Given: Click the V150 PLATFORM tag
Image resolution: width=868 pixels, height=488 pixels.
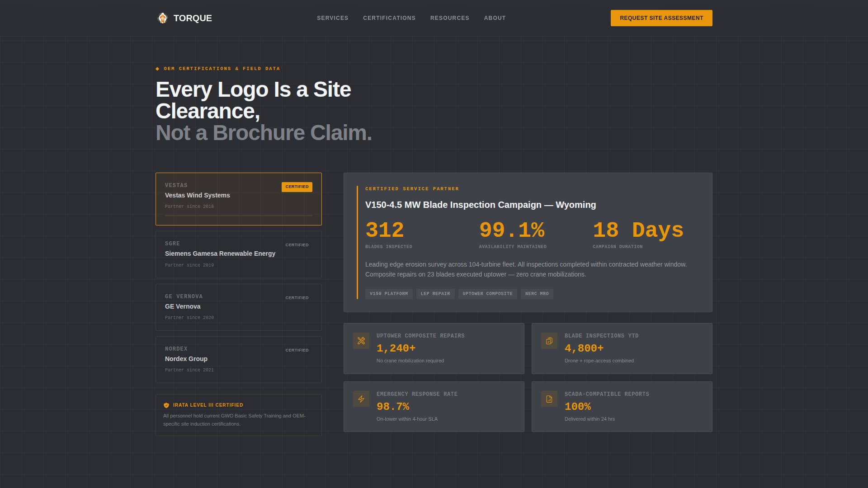Looking at the screenshot, I should click(389, 294).
